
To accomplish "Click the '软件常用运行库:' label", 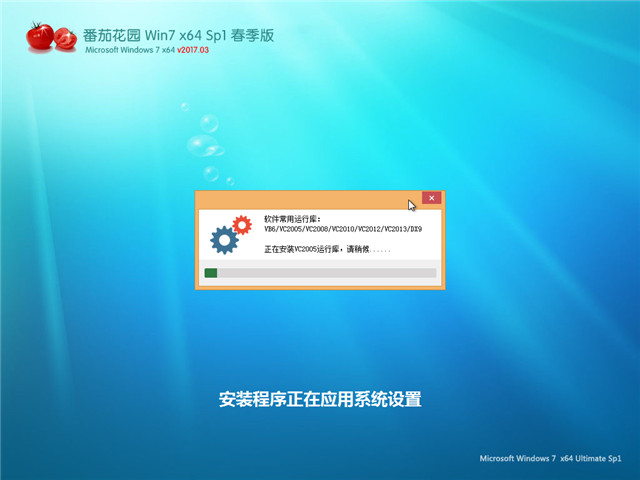I will [292, 219].
